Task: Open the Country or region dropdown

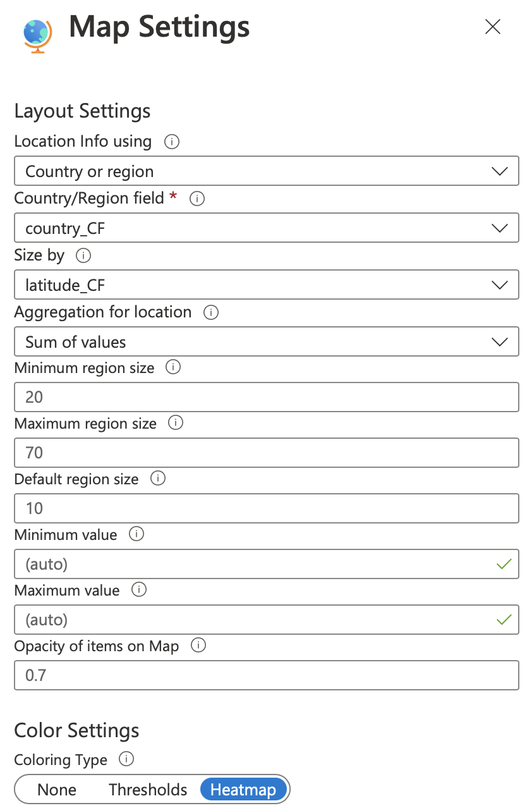Action: [x=267, y=171]
